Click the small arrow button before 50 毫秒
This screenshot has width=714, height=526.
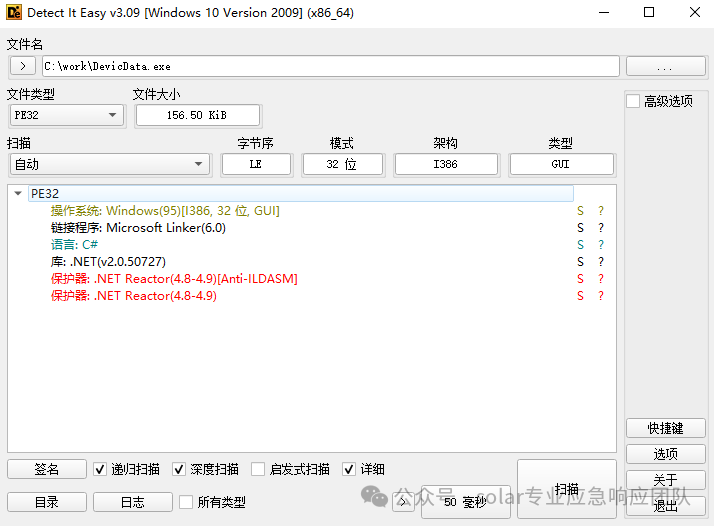pyautogui.click(x=403, y=502)
